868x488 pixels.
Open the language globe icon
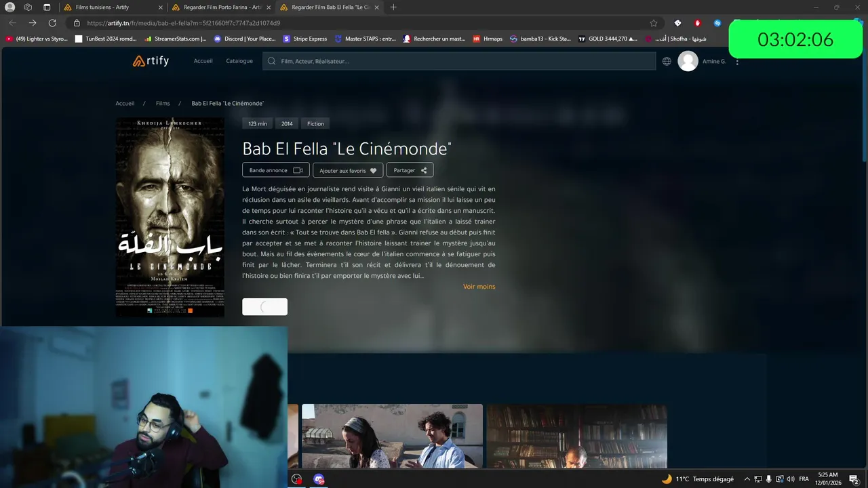(x=667, y=61)
